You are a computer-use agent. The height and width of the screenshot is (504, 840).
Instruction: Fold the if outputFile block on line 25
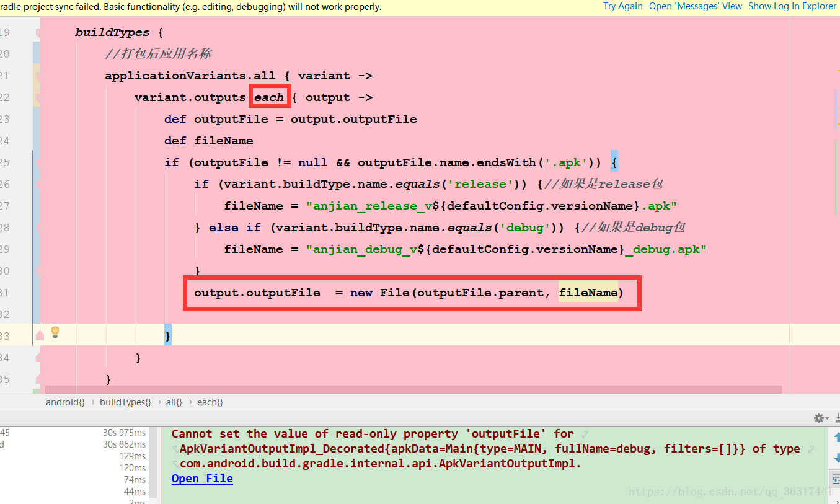pos(40,162)
